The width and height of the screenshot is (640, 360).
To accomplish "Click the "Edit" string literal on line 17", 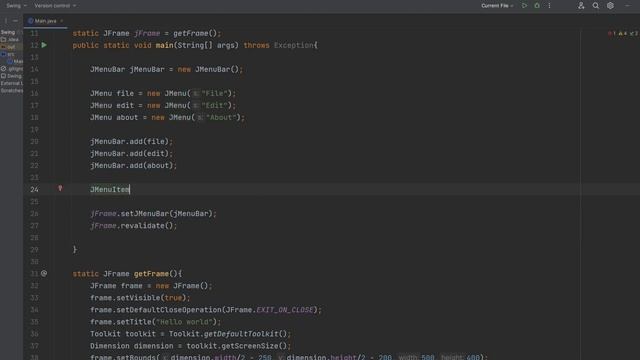I will point(214,105).
